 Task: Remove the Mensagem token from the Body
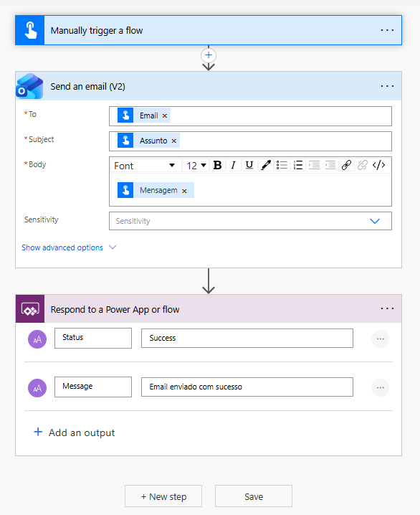[184, 191]
